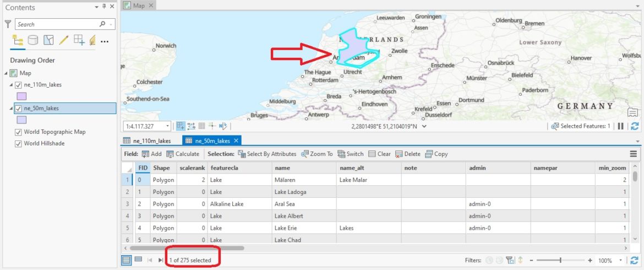Image resolution: width=644 pixels, height=270 pixels.
Task: Click Switch selection button
Action: point(350,154)
